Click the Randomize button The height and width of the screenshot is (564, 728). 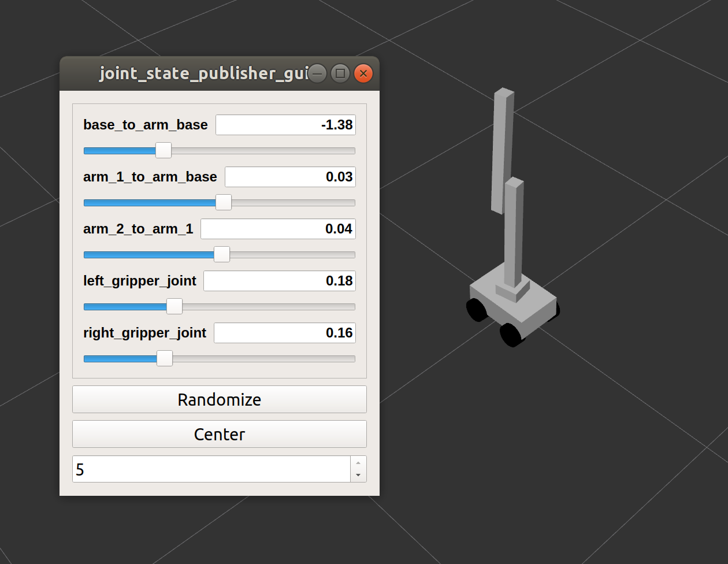coord(220,399)
